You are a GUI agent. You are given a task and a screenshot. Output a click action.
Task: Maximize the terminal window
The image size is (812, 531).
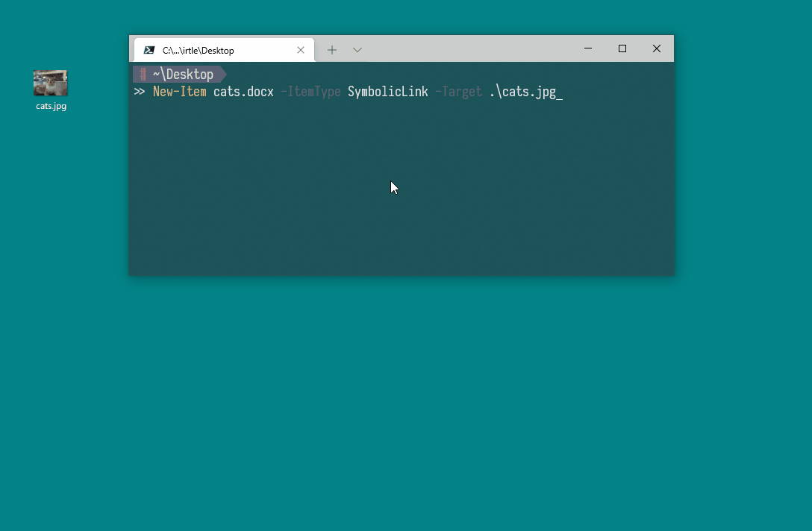(x=622, y=48)
